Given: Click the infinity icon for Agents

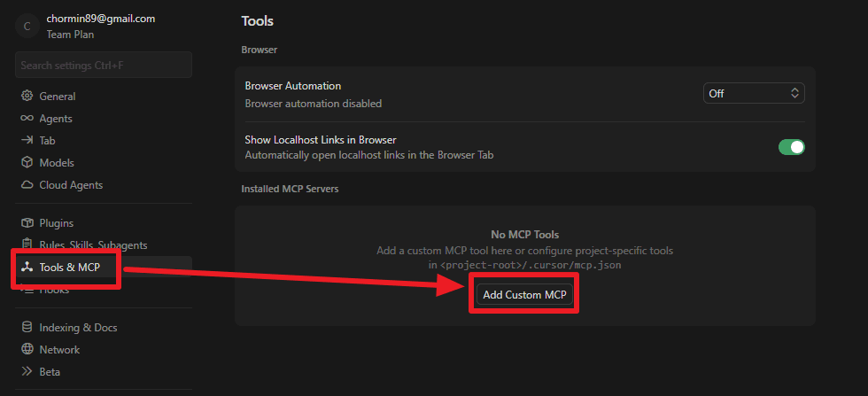Looking at the screenshot, I should [x=27, y=119].
